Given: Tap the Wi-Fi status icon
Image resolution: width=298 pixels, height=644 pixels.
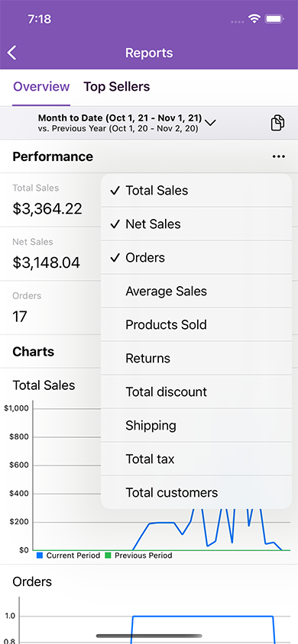Looking at the screenshot, I should coord(255,19).
